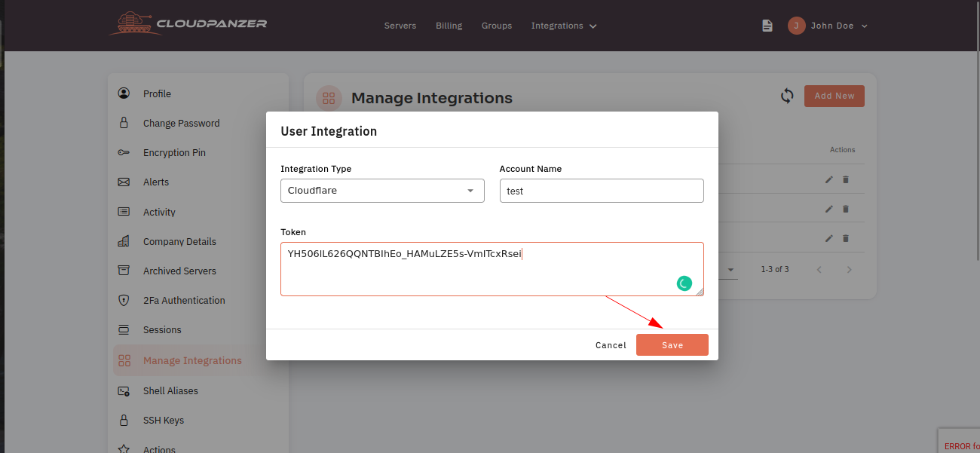The width and height of the screenshot is (980, 453).
Task: Open the Billing menu item
Action: coord(449,26)
